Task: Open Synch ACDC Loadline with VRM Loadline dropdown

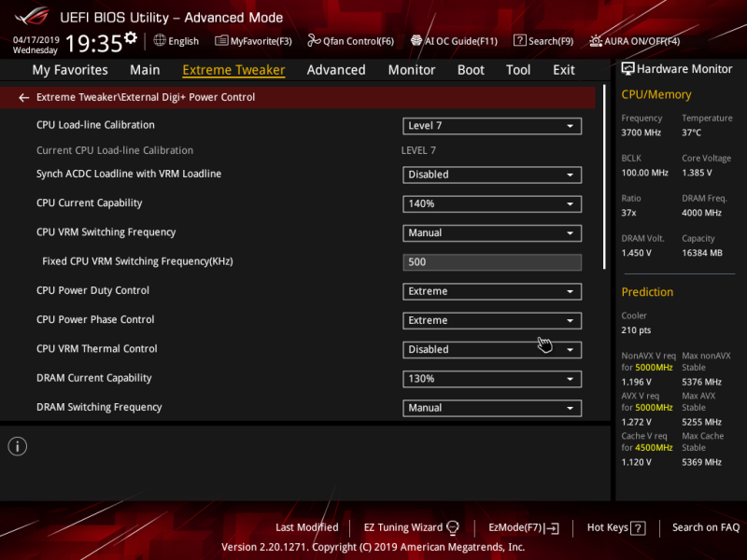Action: coord(491,175)
